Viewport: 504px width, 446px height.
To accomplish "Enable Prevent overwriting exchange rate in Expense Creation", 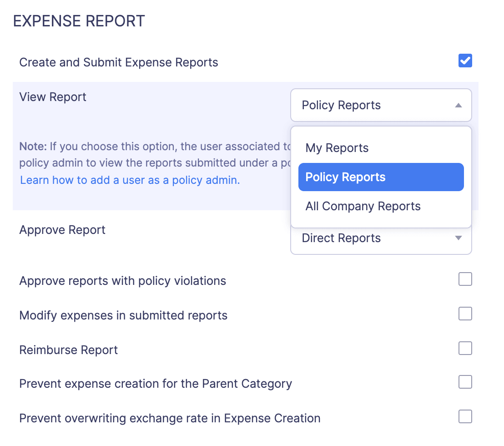I will (465, 416).
